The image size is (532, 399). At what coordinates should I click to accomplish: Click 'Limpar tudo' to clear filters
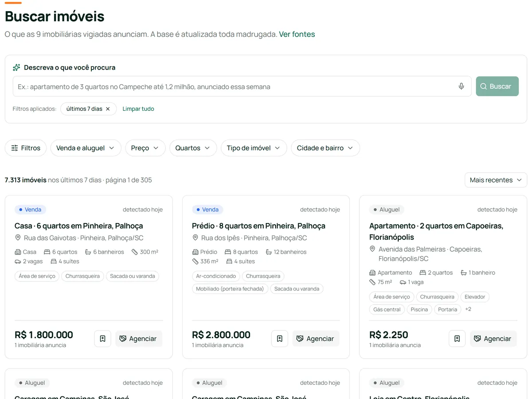[138, 109]
